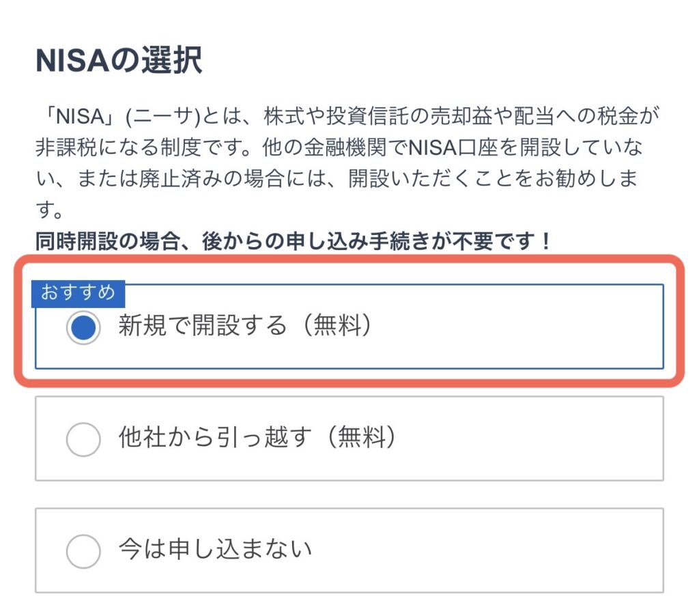Select the 新規で開設する radio button
Viewport: 699px width, 616px height.
(83, 328)
